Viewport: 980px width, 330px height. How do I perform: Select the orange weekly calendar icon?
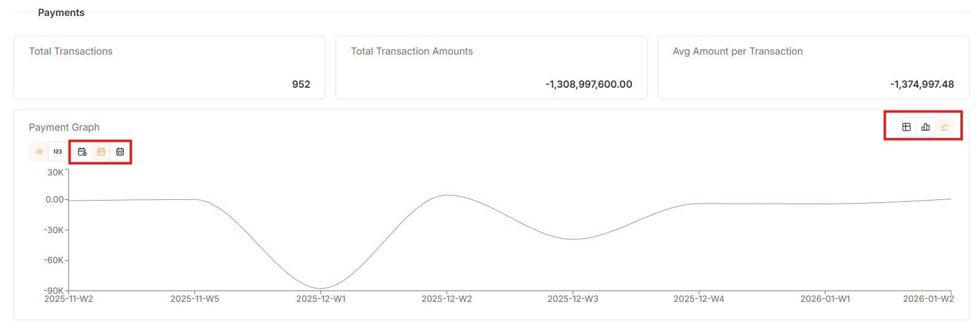pyautogui.click(x=101, y=152)
